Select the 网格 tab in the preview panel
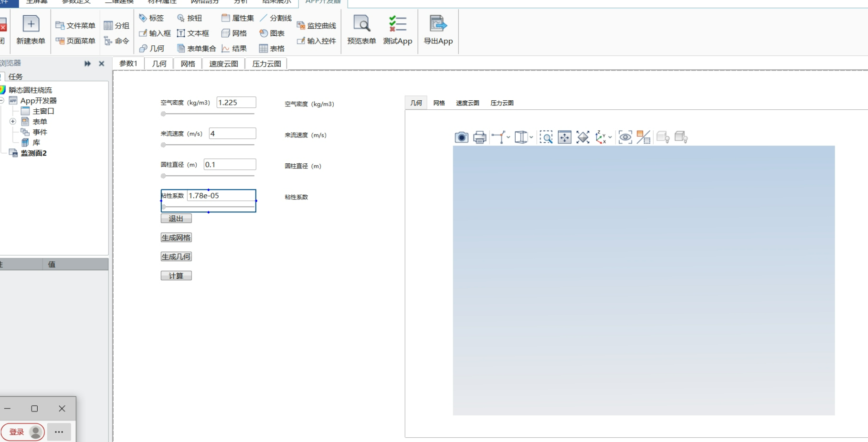Image resolution: width=868 pixels, height=442 pixels. click(x=439, y=103)
